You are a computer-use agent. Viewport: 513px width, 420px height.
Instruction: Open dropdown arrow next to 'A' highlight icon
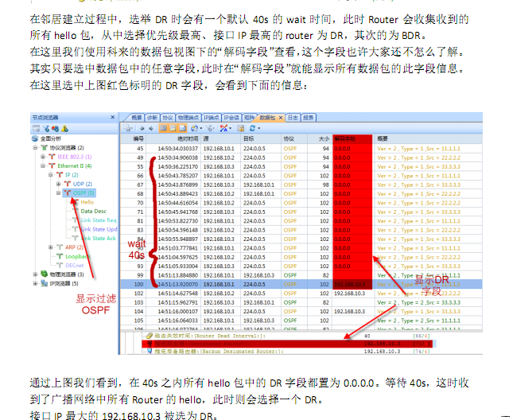tap(231, 129)
